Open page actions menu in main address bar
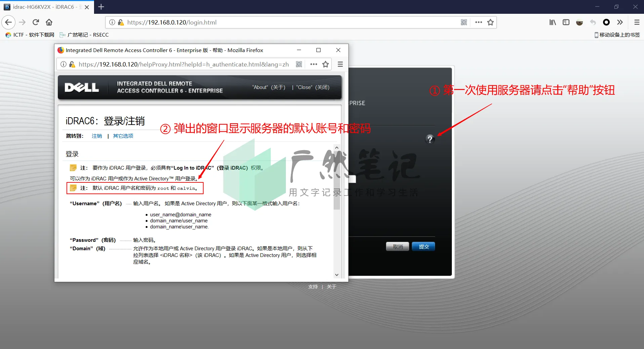The height and width of the screenshot is (349, 644). coord(479,22)
